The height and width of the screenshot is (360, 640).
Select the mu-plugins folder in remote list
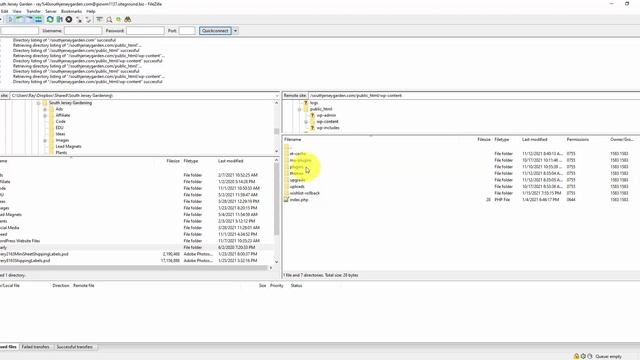coord(300,160)
